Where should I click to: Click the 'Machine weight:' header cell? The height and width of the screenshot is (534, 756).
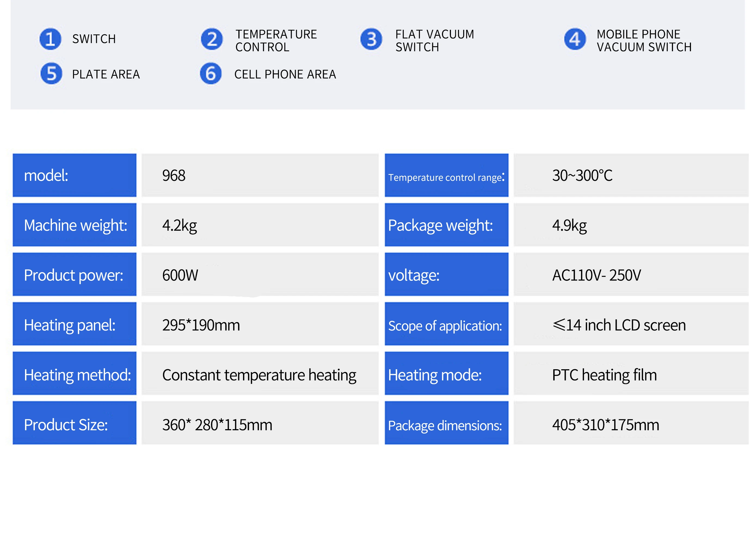(74, 225)
